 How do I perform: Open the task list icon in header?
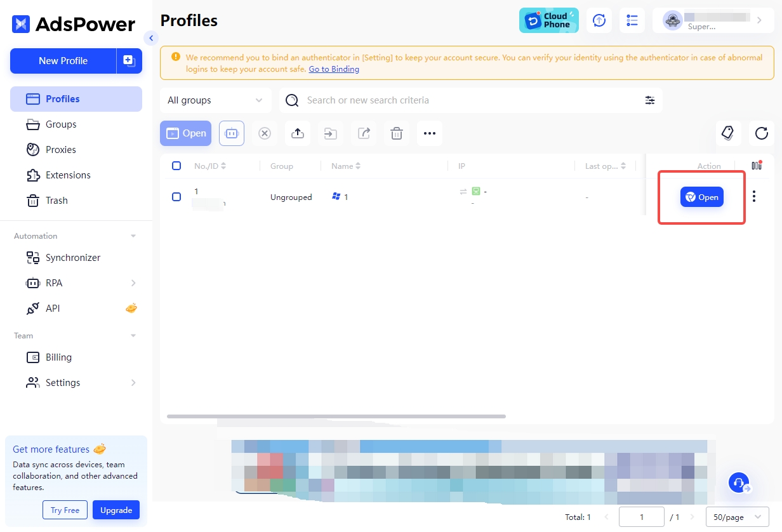pyautogui.click(x=632, y=20)
